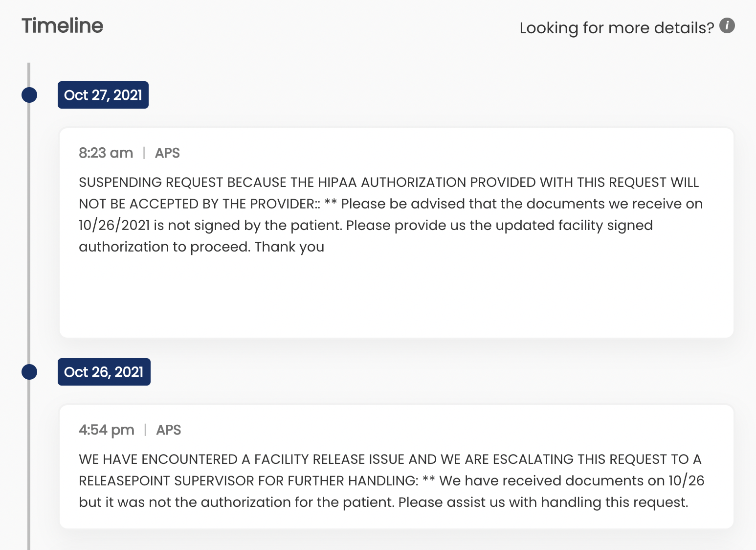The height and width of the screenshot is (550, 756).
Task: Click the timeline dot for Oct 27
Action: pos(29,95)
